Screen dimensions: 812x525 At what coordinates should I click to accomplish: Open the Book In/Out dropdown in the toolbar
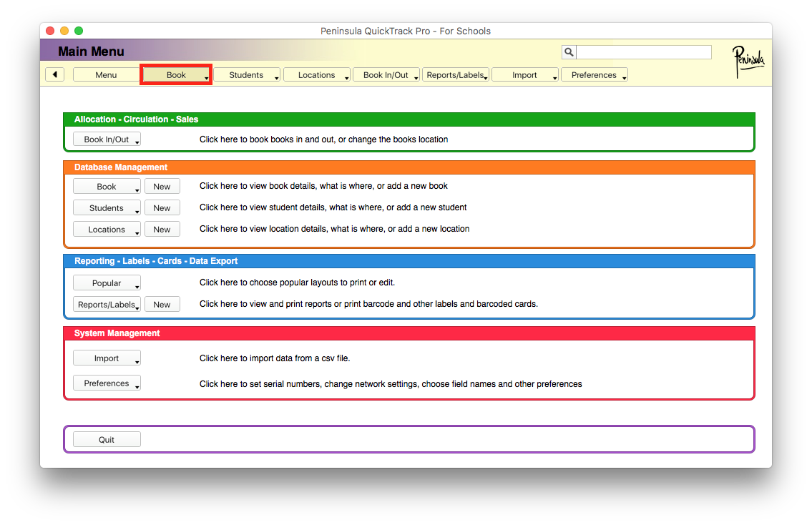point(386,75)
